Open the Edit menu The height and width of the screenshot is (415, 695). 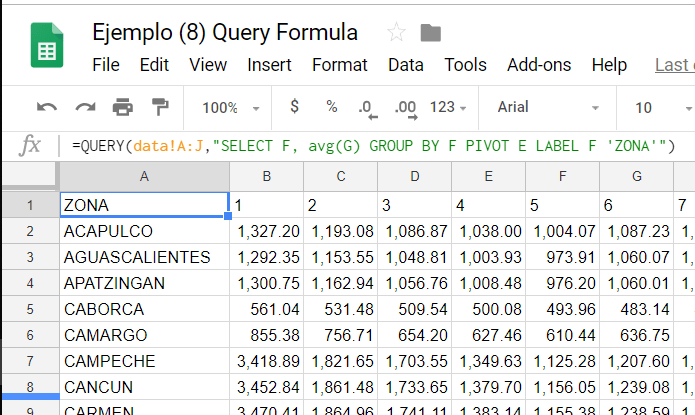(154, 65)
